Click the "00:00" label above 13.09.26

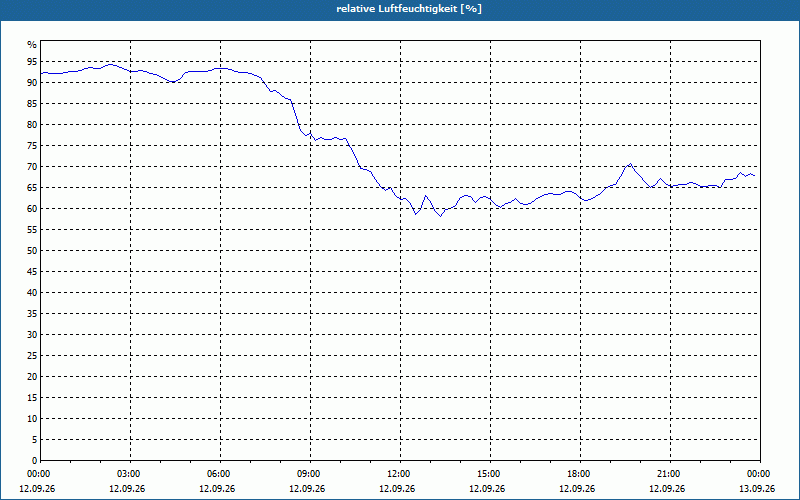pos(760,474)
